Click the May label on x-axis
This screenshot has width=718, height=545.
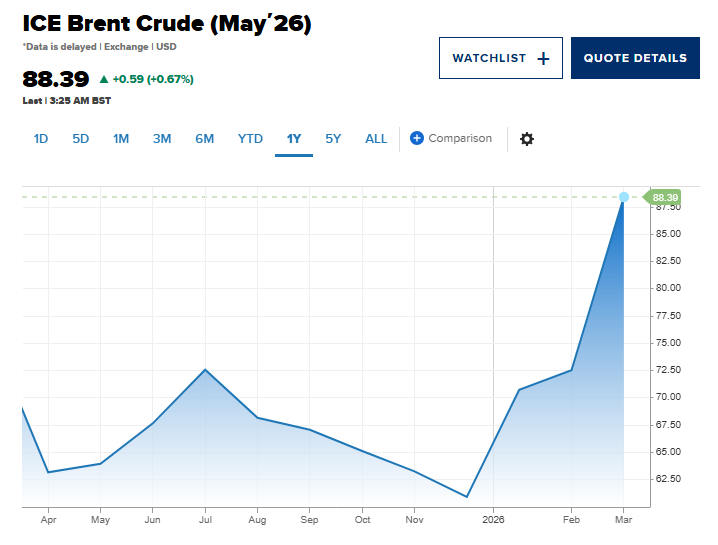pos(100,520)
